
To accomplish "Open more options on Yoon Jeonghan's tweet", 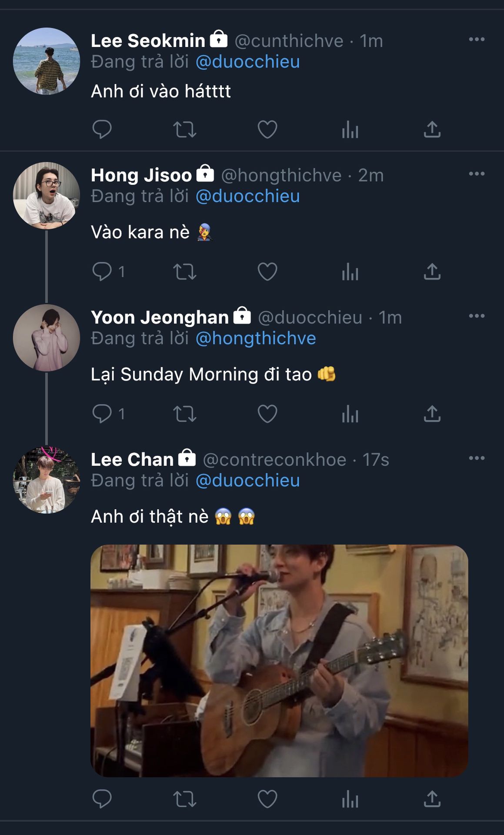I will (x=477, y=316).
